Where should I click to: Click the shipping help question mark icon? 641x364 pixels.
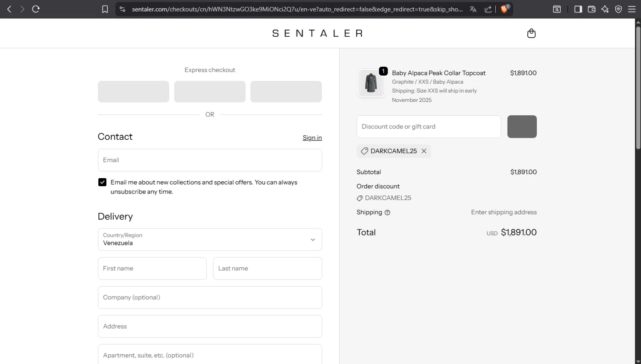(x=387, y=212)
